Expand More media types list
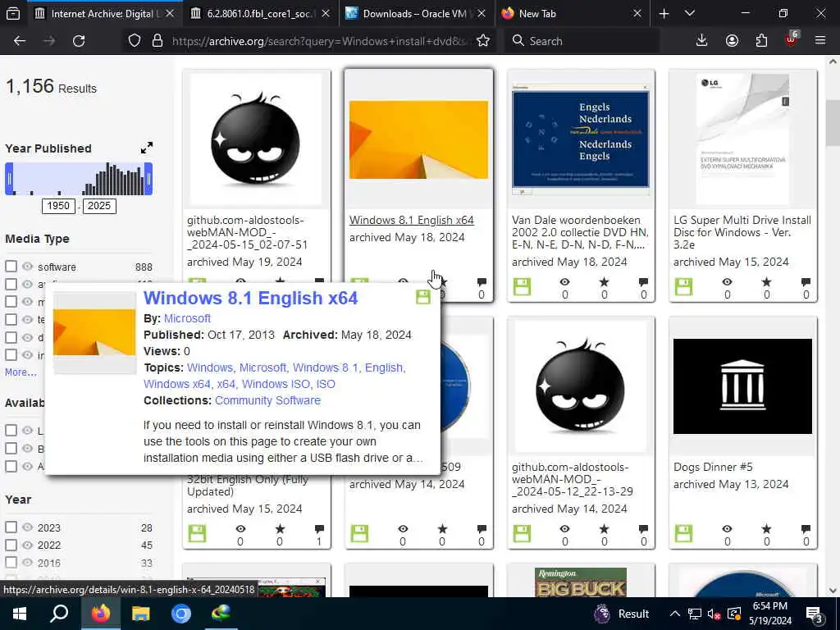840x630 pixels. [x=21, y=372]
